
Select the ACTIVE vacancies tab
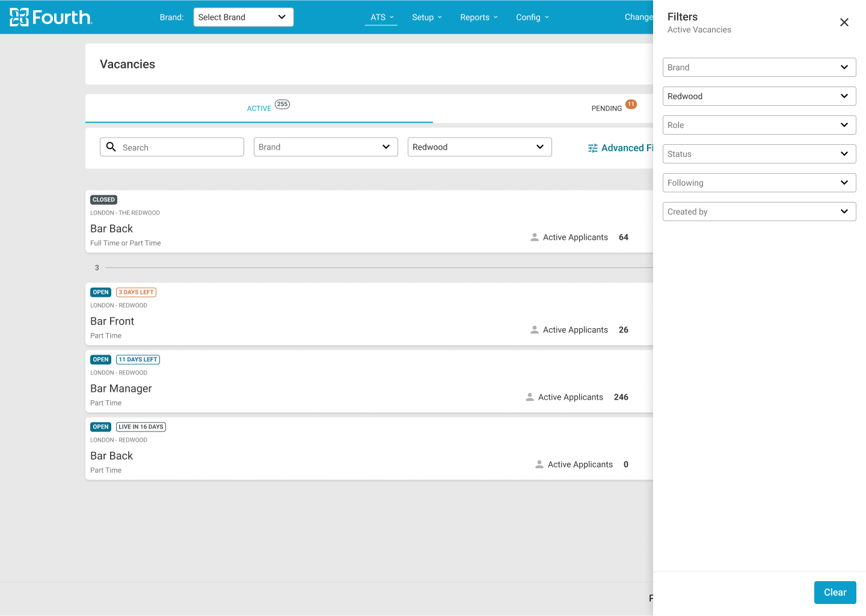point(259,108)
